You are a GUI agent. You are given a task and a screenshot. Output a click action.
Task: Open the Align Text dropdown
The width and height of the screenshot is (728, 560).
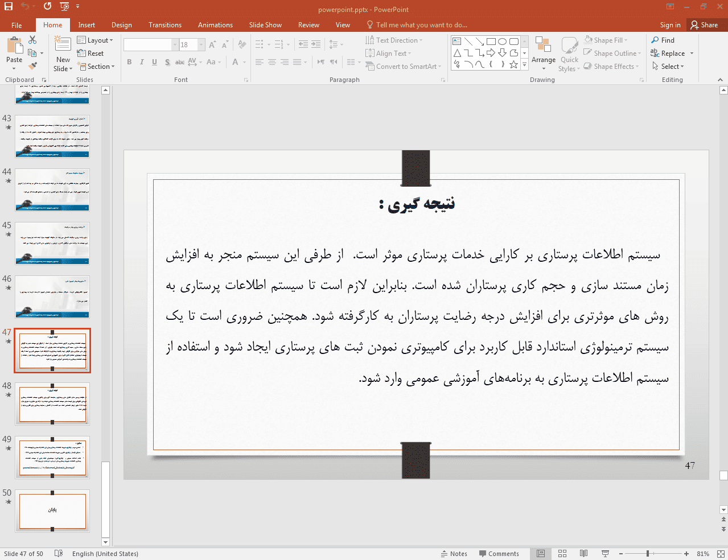point(388,53)
